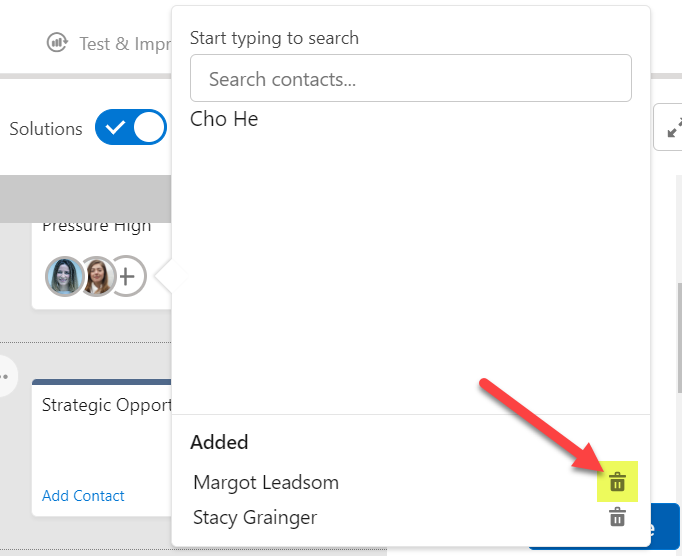
Task: Click the Added section heading
Action: pos(219,442)
